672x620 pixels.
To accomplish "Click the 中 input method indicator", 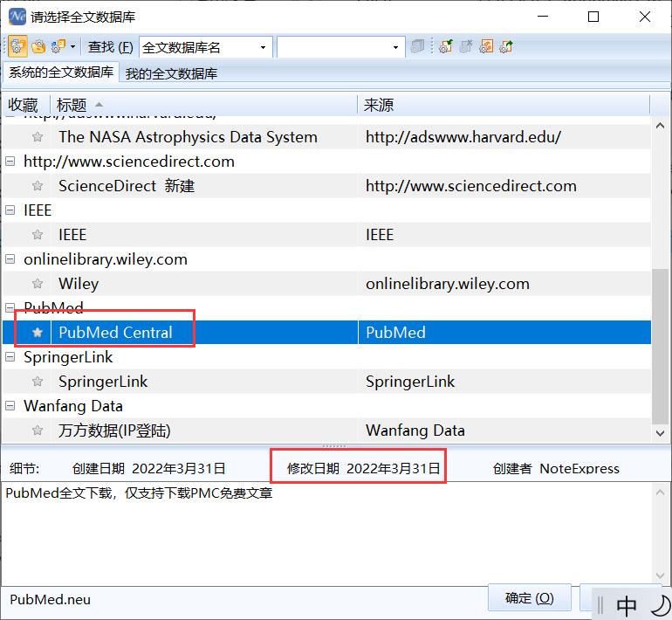I will click(x=626, y=605).
